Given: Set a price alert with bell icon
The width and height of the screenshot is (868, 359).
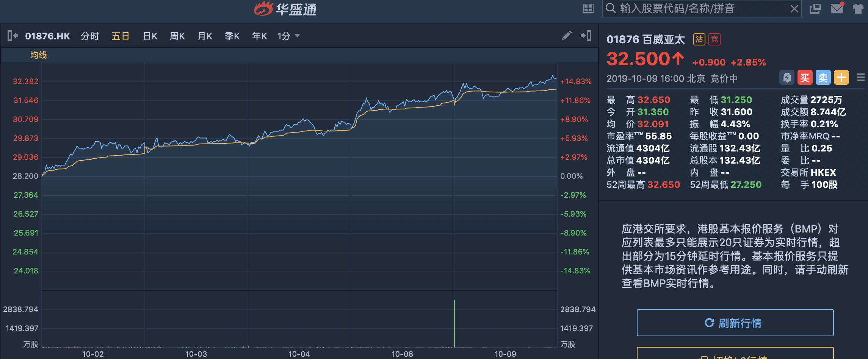Looking at the screenshot, I should pos(787,78).
